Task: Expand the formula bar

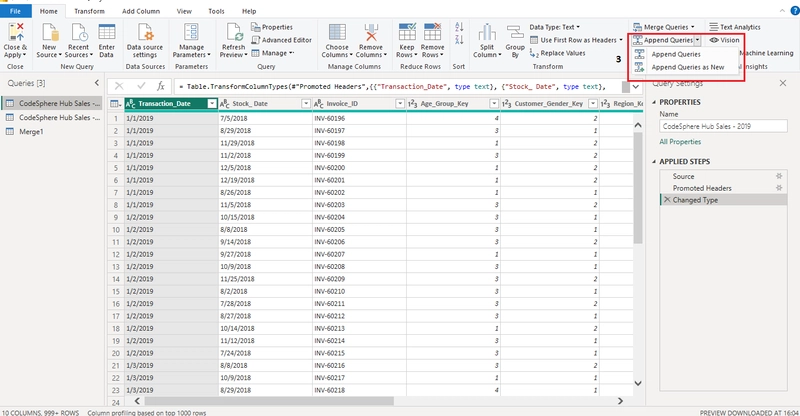Action: [636, 87]
